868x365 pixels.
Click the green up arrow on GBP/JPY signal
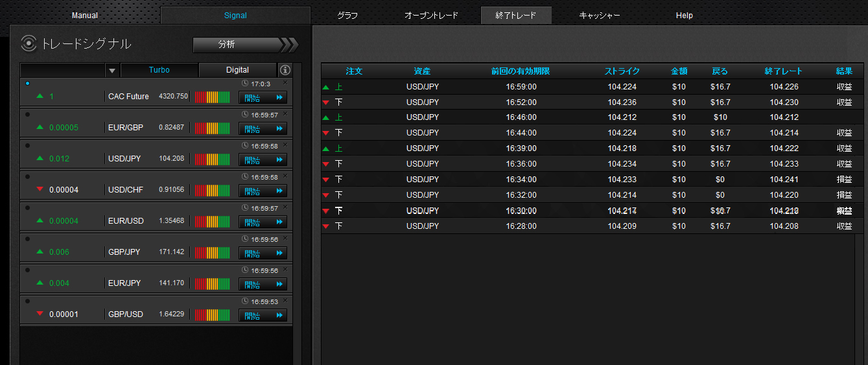coord(40,252)
